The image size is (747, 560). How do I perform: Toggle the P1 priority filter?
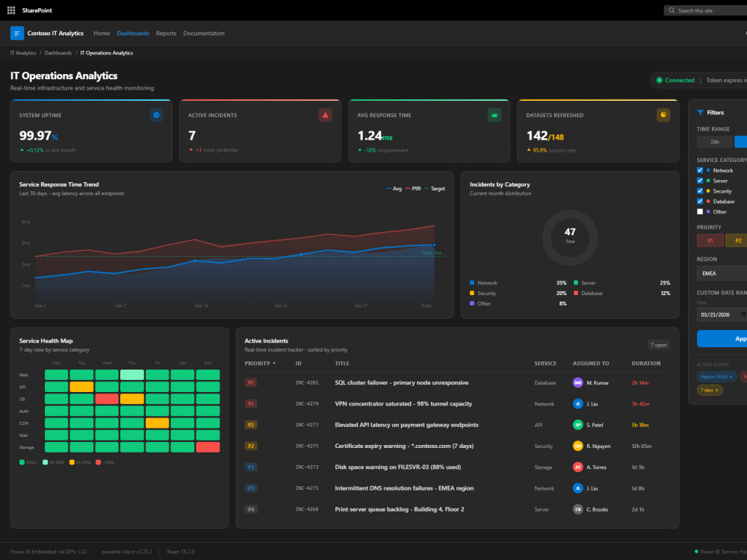click(x=710, y=240)
